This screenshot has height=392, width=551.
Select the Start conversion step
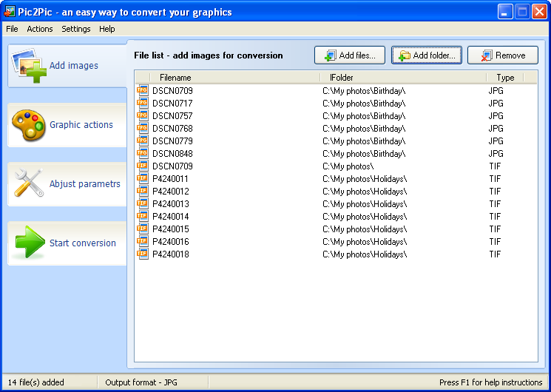[67, 243]
